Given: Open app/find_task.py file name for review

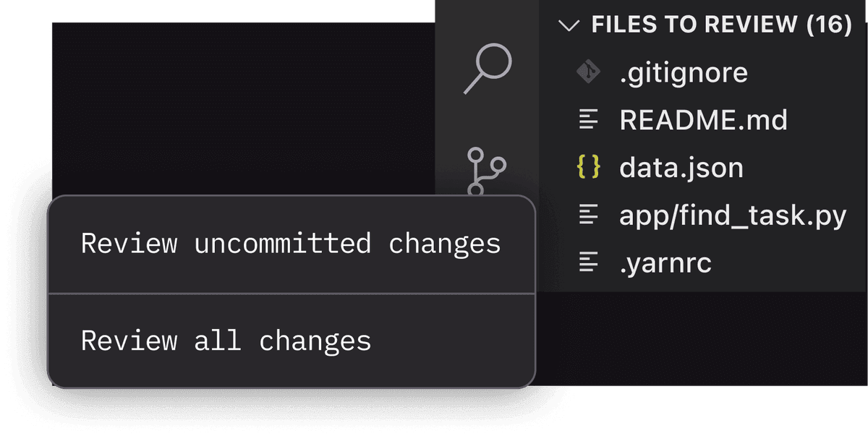Looking at the screenshot, I should pos(733,215).
